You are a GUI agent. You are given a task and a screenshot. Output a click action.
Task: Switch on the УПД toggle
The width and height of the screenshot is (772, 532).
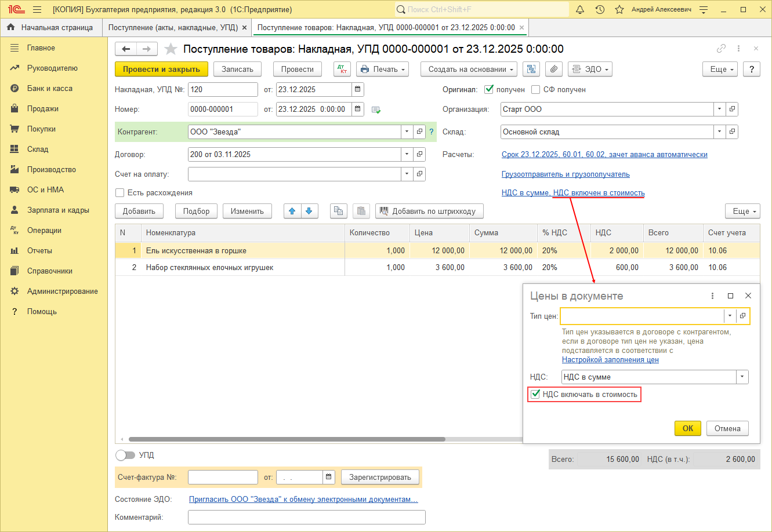125,455
